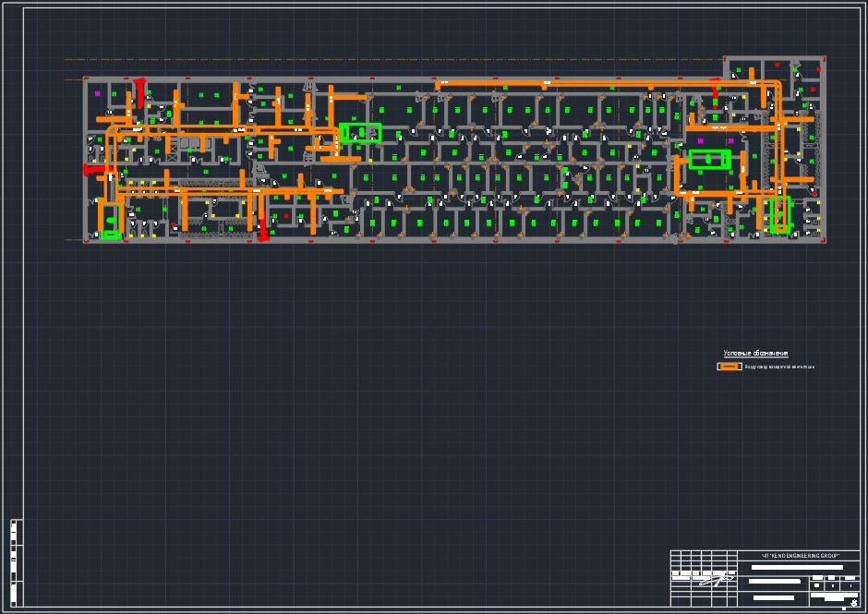Click the handwritten signature in title block
The height and width of the screenshot is (614, 868).
717,582
